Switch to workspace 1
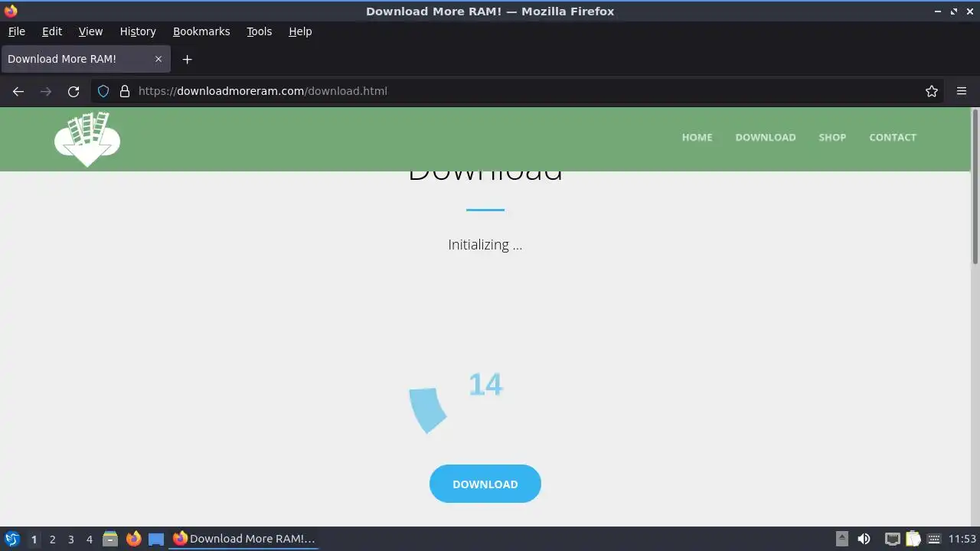 pos(34,539)
